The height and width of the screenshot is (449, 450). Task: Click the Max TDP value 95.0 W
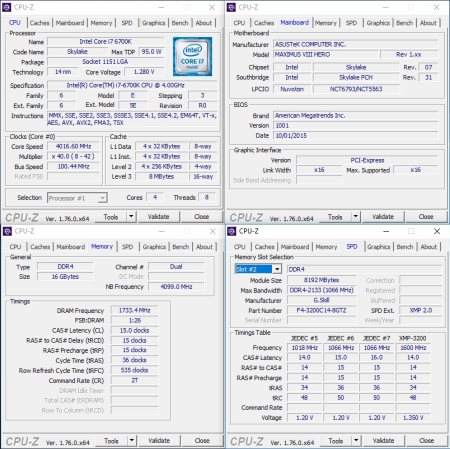151,52
